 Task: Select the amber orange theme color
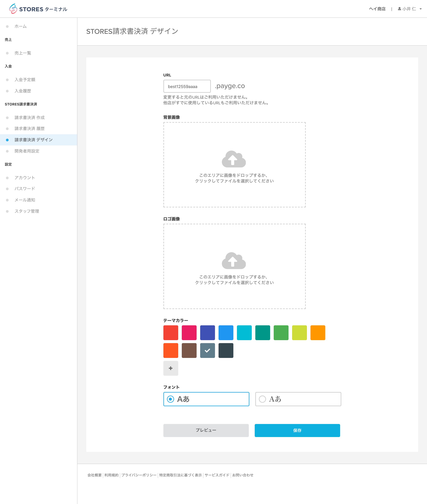point(318,333)
